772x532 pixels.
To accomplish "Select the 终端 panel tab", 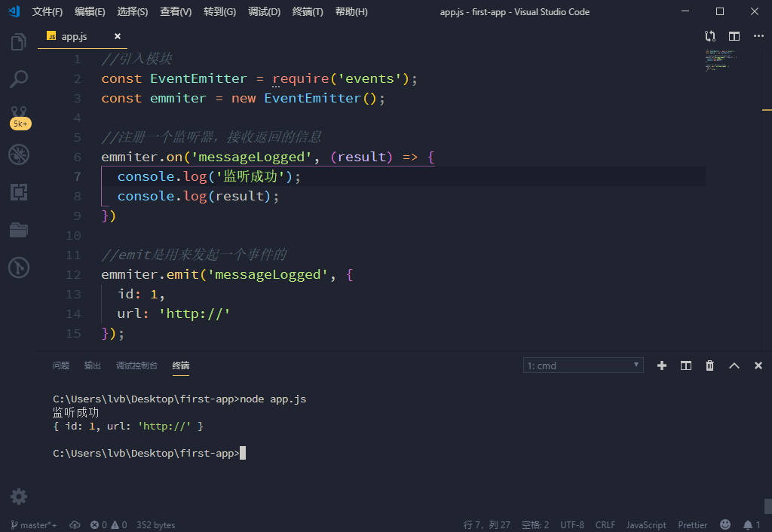I will click(x=181, y=365).
